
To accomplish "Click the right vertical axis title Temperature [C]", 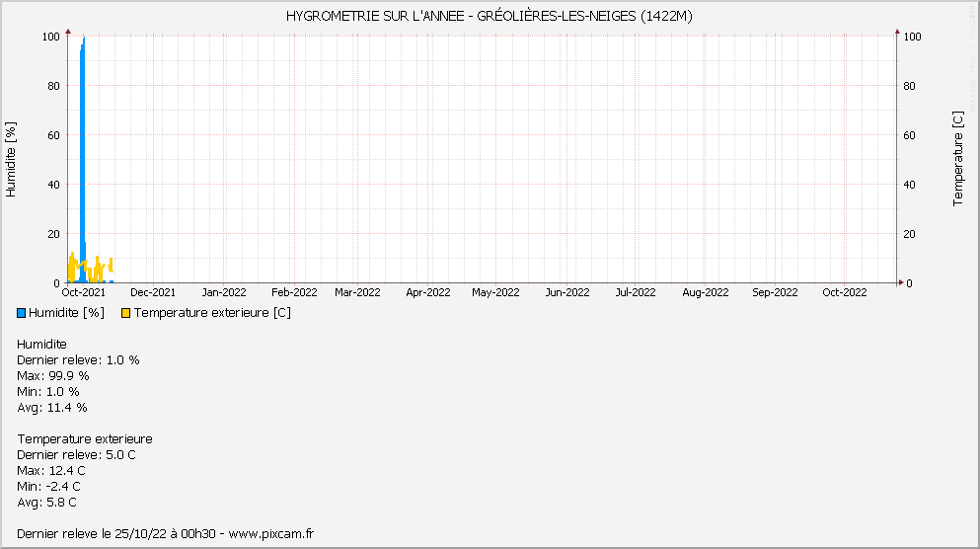I will tap(958, 160).
